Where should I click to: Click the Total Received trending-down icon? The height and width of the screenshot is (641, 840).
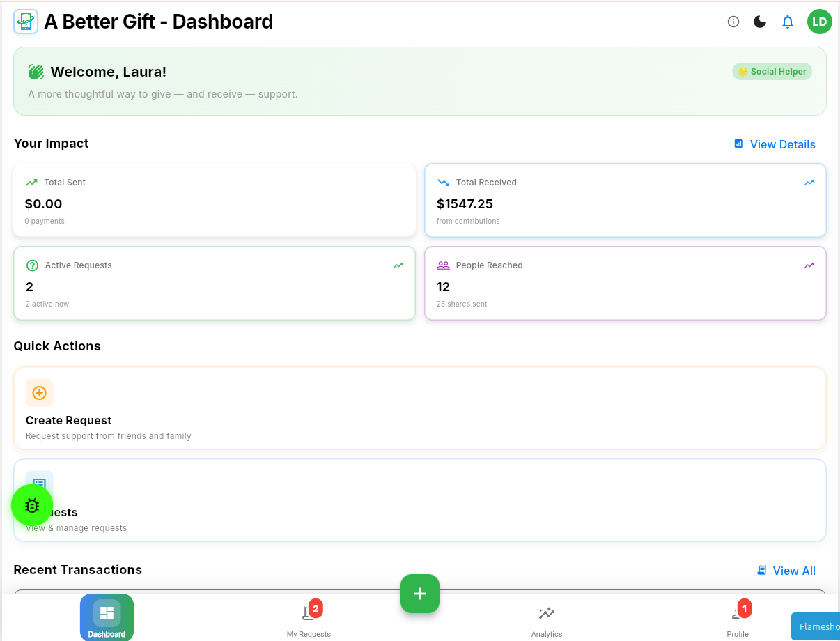point(443,183)
